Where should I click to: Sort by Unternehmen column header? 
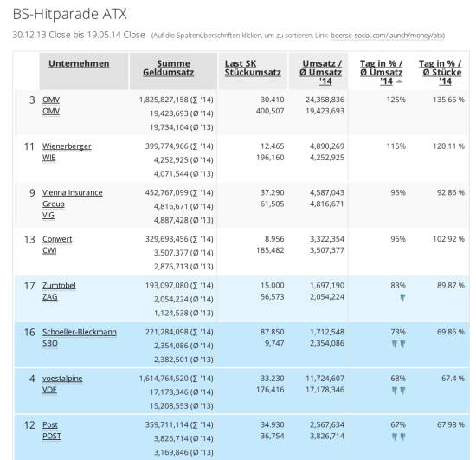point(79,63)
